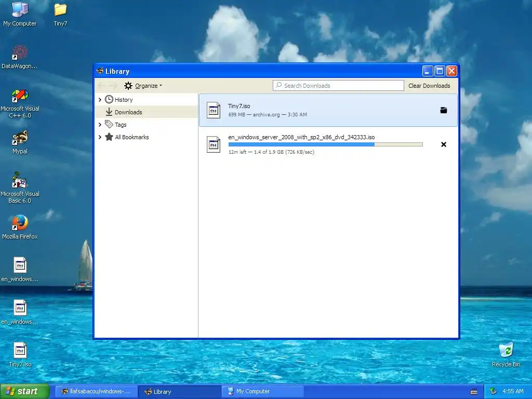This screenshot has width=532, height=399.
Task: Click the Clear Downloads button
Action: (x=429, y=86)
